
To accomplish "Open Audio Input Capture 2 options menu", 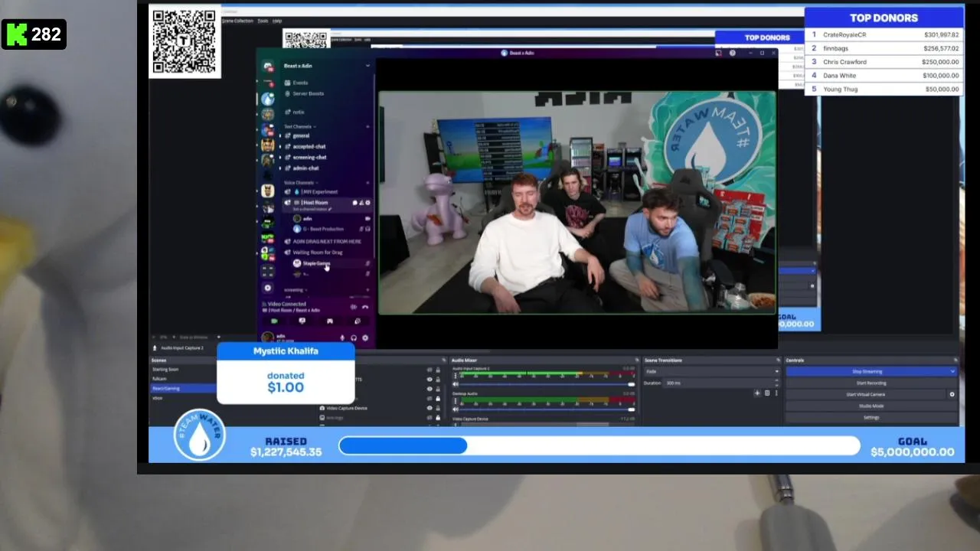I will pos(455,375).
